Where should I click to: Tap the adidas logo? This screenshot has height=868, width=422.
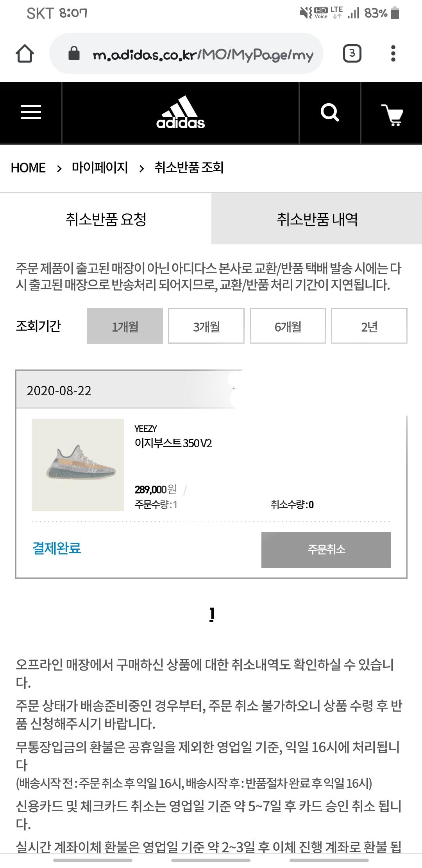[181, 113]
